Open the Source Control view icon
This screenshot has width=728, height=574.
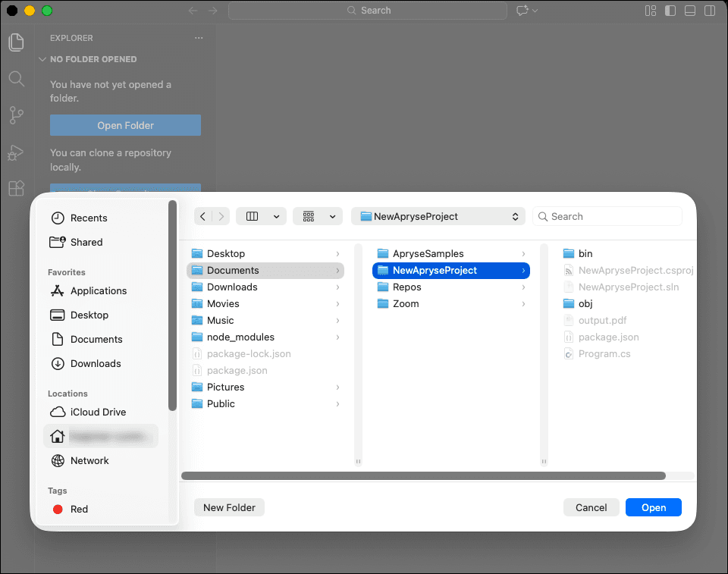click(16, 115)
